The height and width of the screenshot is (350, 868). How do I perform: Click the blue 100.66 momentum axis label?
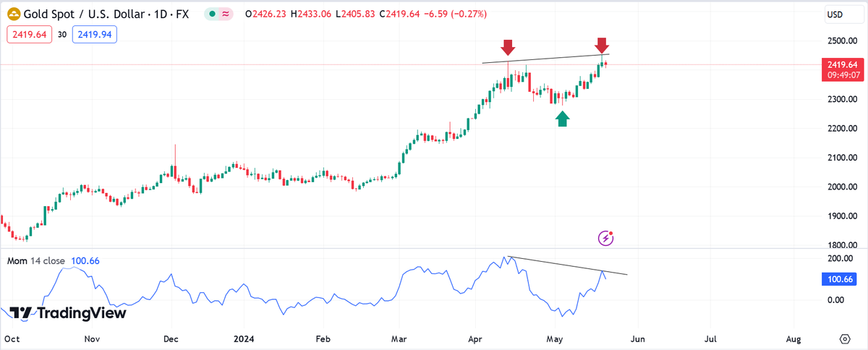coord(841,279)
